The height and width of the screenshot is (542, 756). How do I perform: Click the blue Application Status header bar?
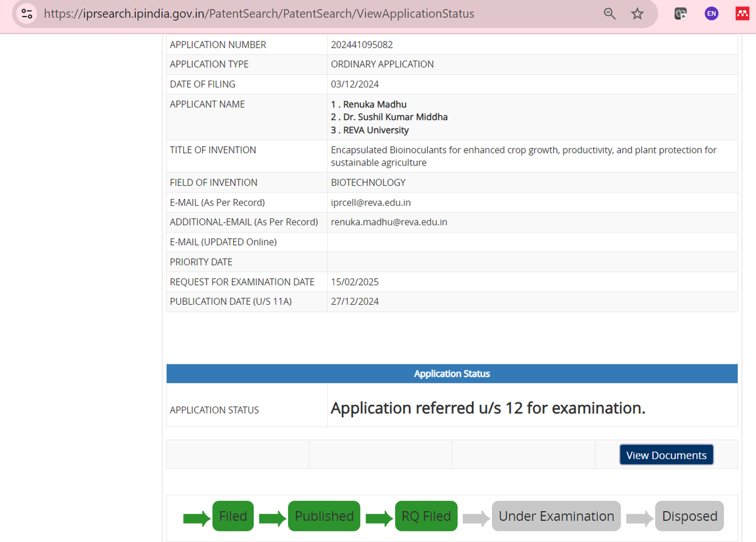452,373
